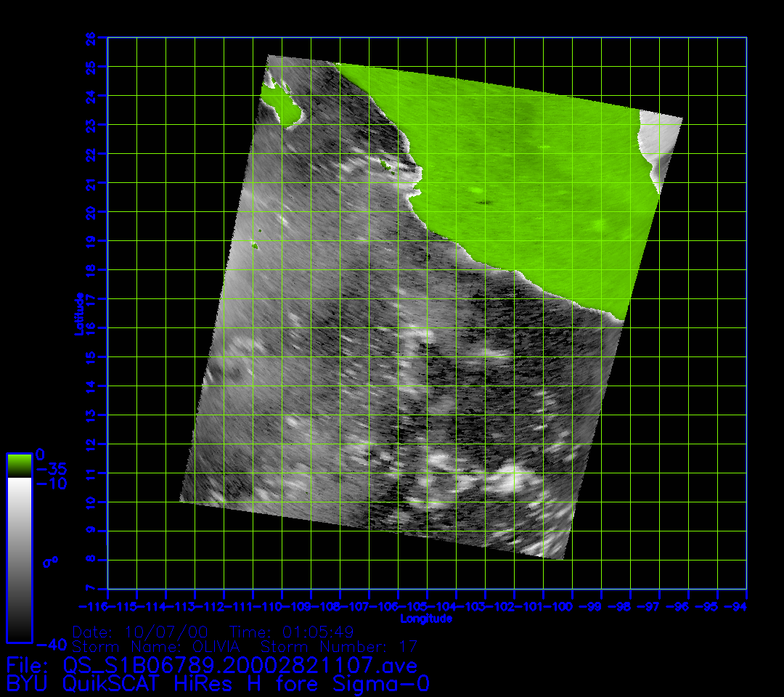Click the 26 latitude tick label
Image resolution: width=784 pixels, height=697 pixels.
point(90,37)
